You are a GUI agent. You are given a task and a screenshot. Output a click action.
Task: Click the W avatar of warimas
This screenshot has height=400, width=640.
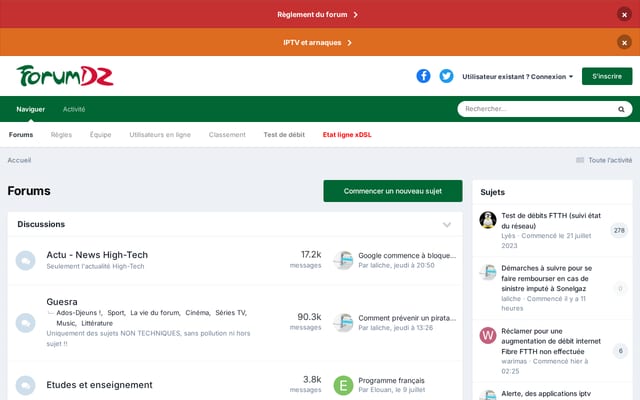488,336
